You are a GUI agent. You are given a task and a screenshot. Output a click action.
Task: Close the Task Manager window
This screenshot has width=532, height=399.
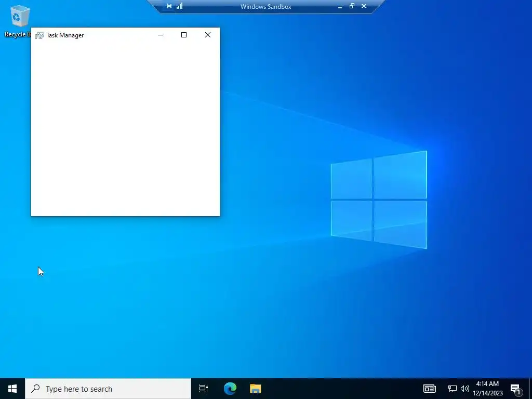[208, 35]
